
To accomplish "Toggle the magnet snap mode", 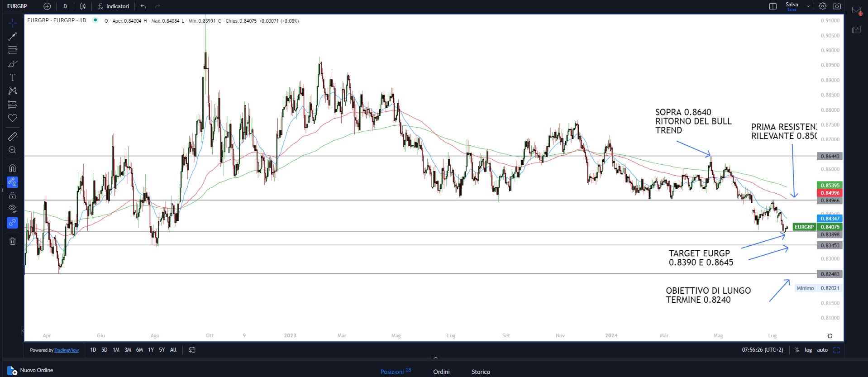I will click(13, 168).
